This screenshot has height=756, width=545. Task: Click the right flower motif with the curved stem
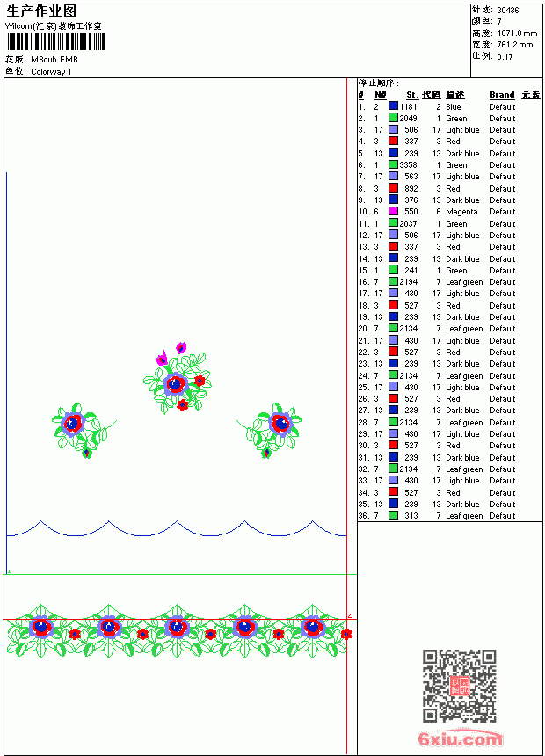(270, 431)
